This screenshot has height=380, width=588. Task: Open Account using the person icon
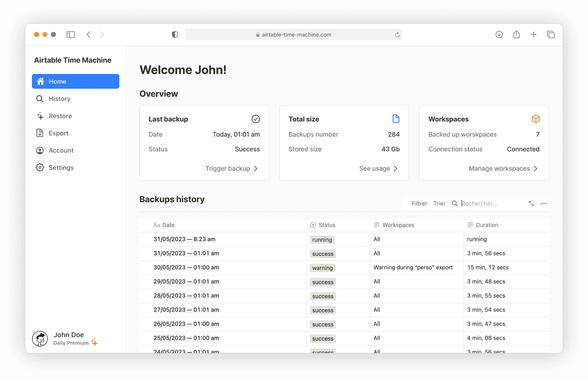[40, 150]
